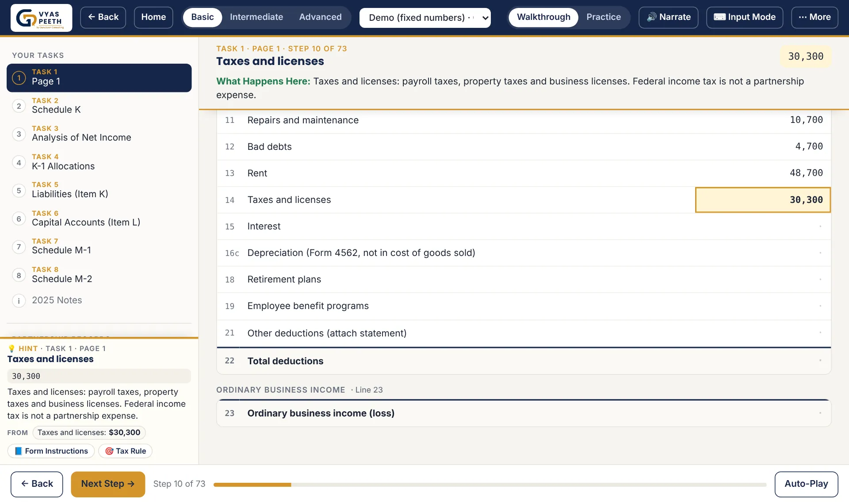The image size is (849, 504).
Task: Open Analysis of Net Income task
Action: 99,134
